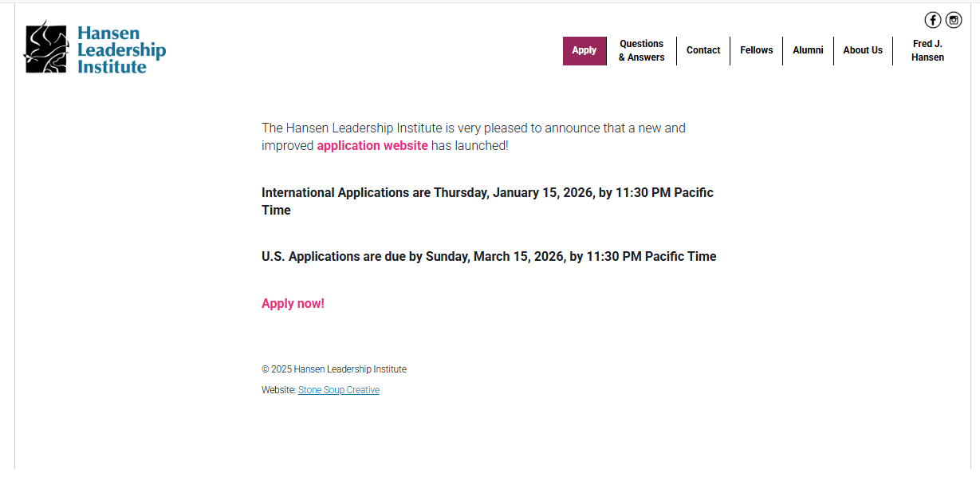
Task: Click the U.S. Applications deadline text
Action: 489,257
